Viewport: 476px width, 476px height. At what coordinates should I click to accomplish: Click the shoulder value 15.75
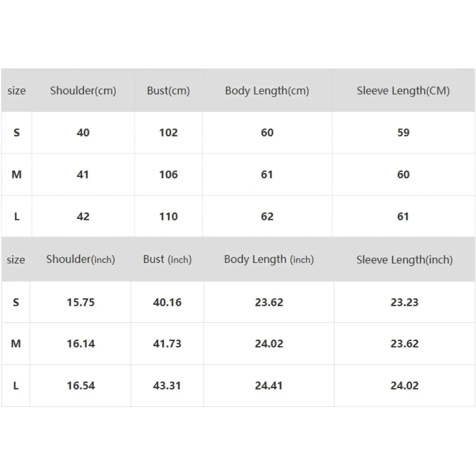[80, 302]
